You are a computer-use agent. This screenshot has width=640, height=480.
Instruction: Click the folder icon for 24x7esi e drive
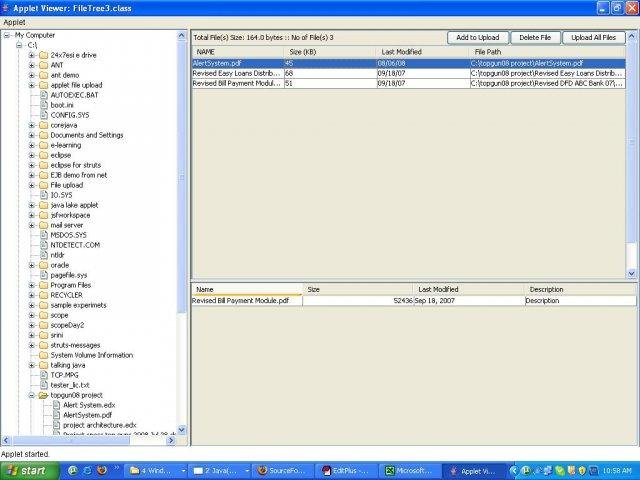click(44, 55)
